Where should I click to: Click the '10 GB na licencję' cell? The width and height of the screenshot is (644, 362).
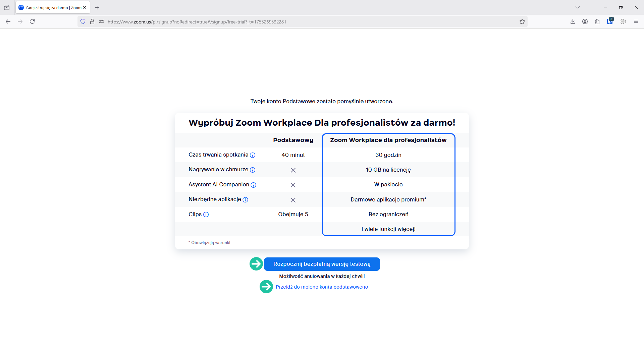pyautogui.click(x=388, y=170)
